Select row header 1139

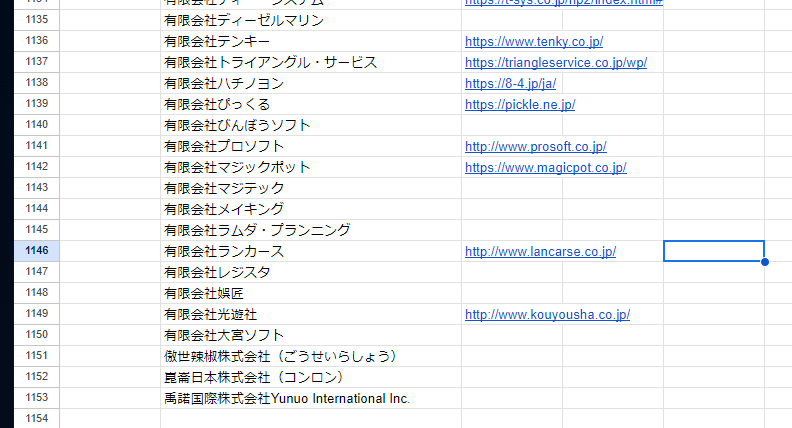[x=37, y=104]
